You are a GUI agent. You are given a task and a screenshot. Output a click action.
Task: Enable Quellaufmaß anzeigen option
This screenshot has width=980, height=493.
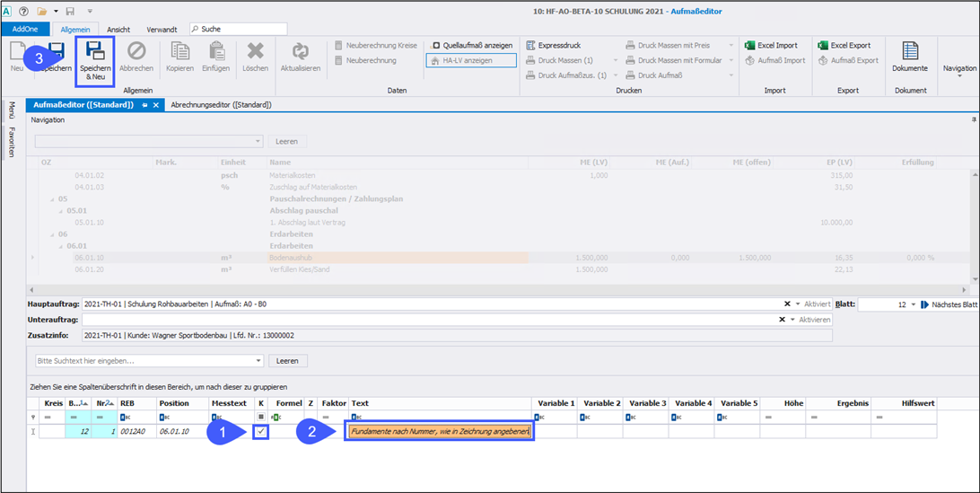pyautogui.click(x=471, y=45)
